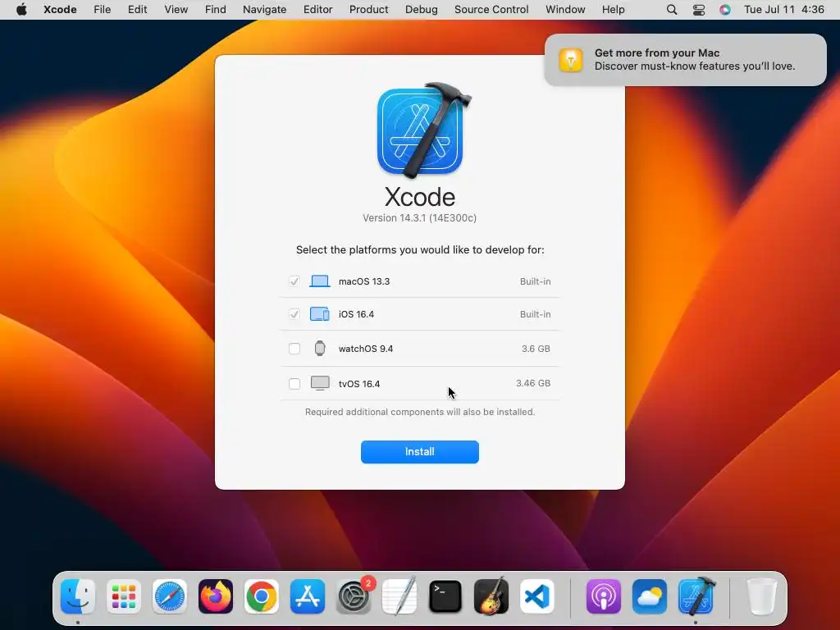Click the iOS 16.4 platform label
840x630 pixels.
point(356,314)
